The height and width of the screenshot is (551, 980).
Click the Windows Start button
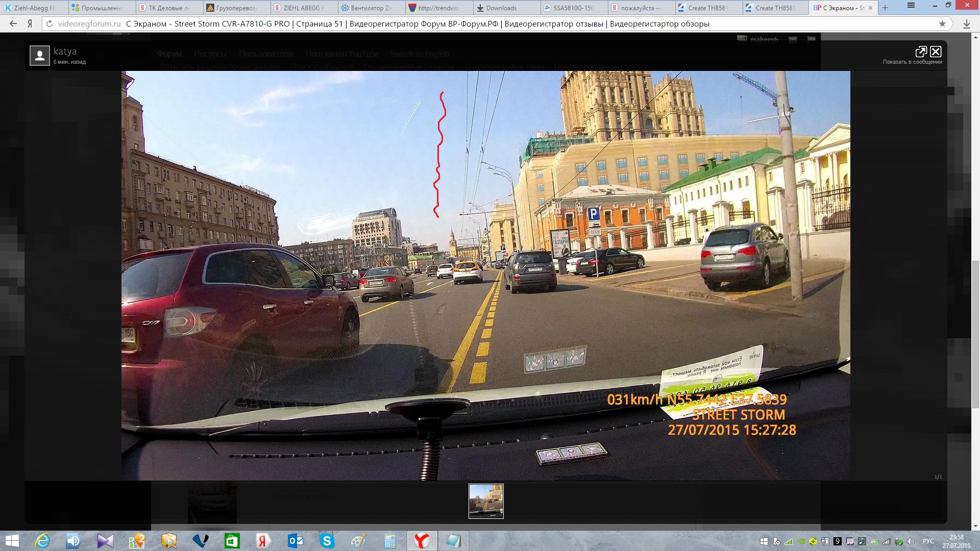coord(11,540)
